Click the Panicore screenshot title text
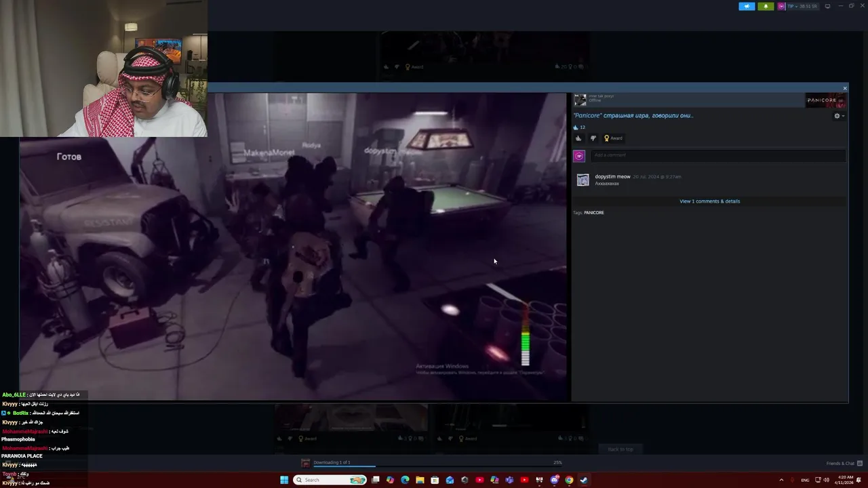 pyautogui.click(x=633, y=115)
